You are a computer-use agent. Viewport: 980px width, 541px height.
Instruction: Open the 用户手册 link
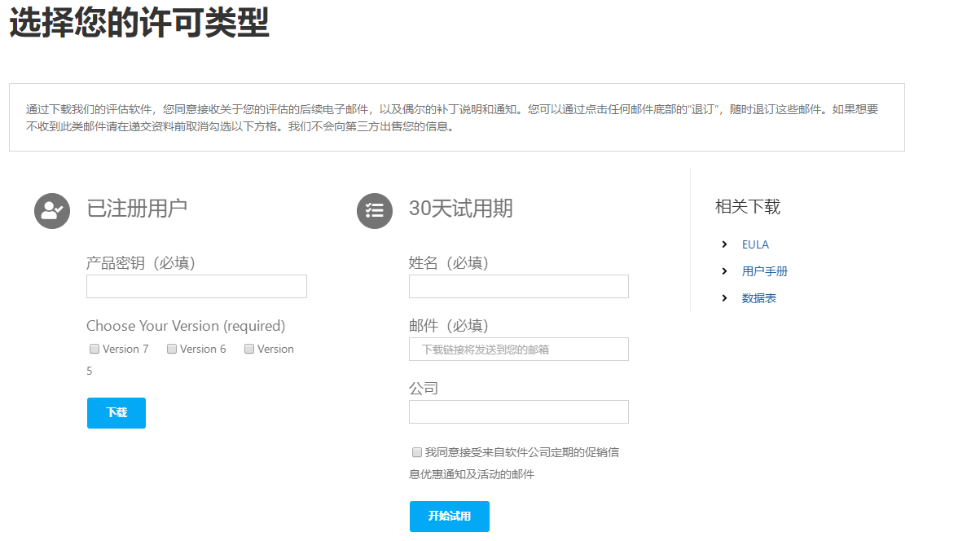[x=765, y=270]
